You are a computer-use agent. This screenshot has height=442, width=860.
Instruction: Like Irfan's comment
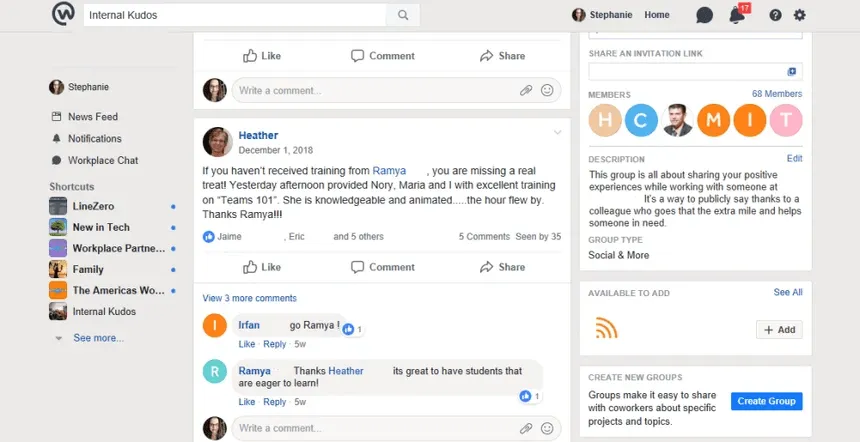(x=246, y=344)
